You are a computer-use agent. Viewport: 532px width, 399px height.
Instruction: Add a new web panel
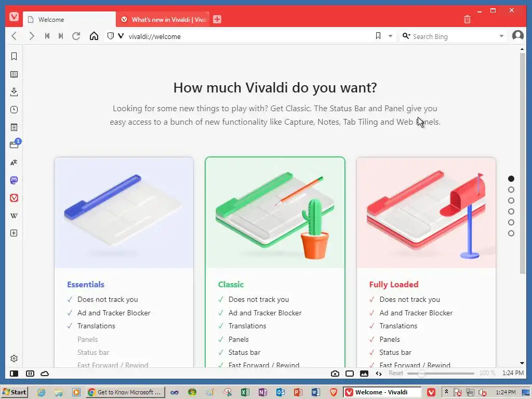[14, 233]
